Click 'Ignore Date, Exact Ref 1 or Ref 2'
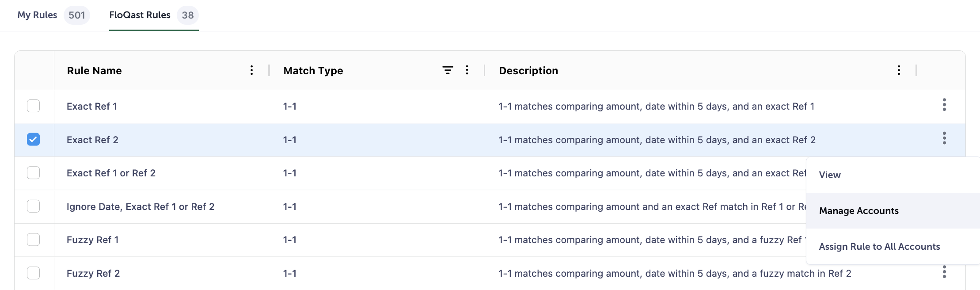Image resolution: width=980 pixels, height=290 pixels. [x=141, y=206]
